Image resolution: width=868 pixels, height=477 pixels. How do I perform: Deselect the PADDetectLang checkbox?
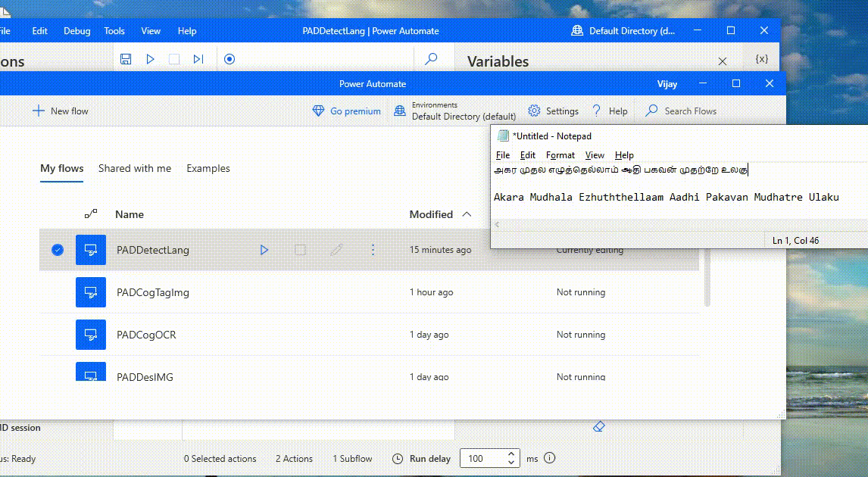57,250
